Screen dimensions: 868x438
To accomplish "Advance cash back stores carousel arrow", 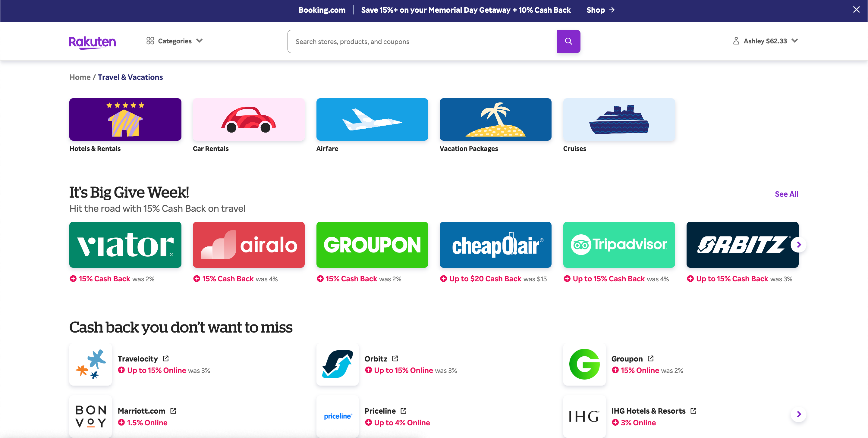I will click(798, 414).
